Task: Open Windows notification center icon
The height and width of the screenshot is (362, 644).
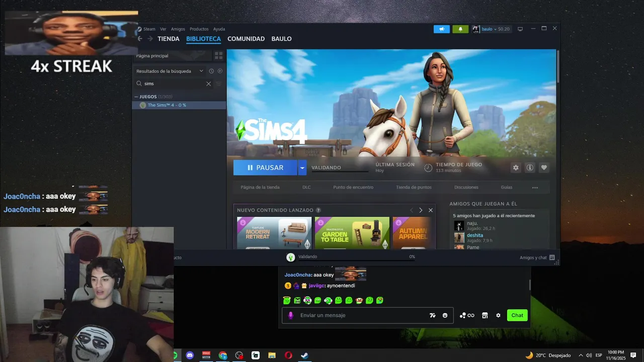Action: [x=633, y=355]
